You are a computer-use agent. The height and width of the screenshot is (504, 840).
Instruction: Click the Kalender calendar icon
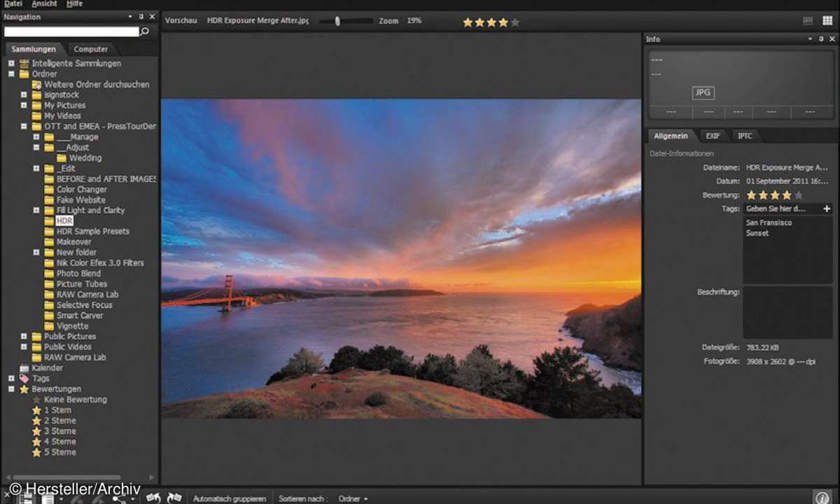[x=24, y=368]
